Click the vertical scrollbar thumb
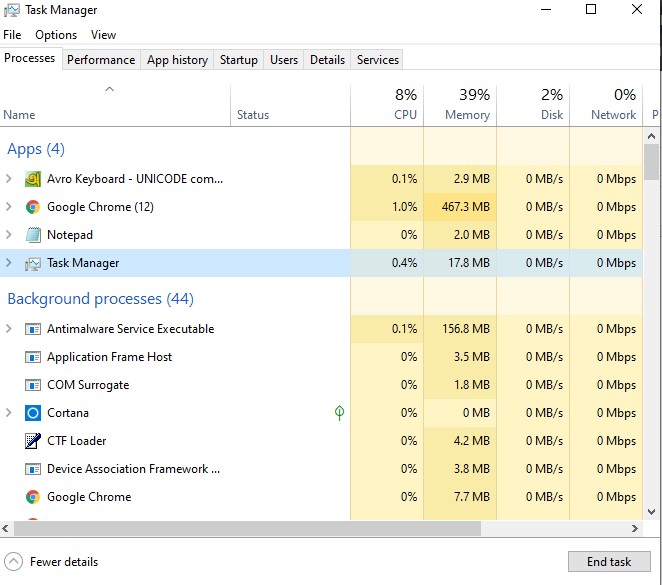 coord(651,162)
